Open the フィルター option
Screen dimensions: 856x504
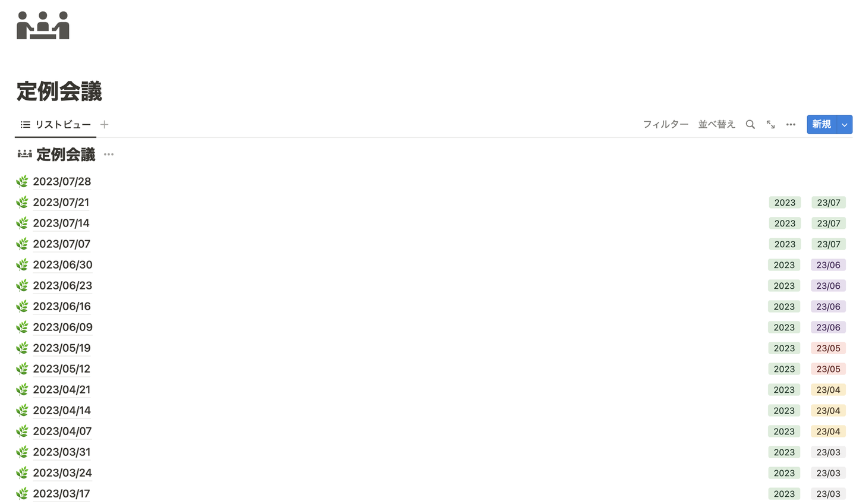tap(665, 124)
